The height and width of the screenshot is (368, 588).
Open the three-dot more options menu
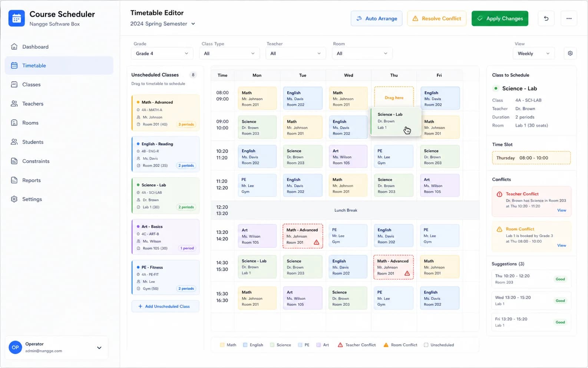click(x=569, y=19)
